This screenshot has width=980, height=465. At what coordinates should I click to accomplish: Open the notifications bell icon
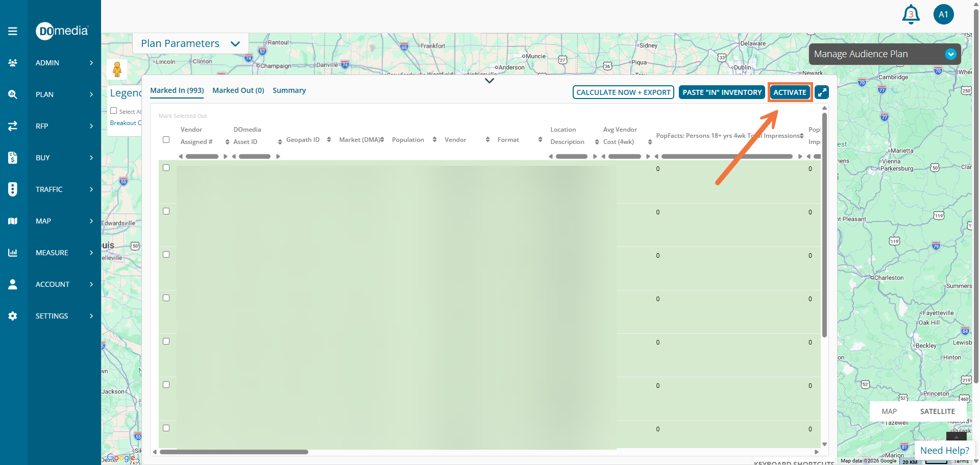[x=911, y=14]
